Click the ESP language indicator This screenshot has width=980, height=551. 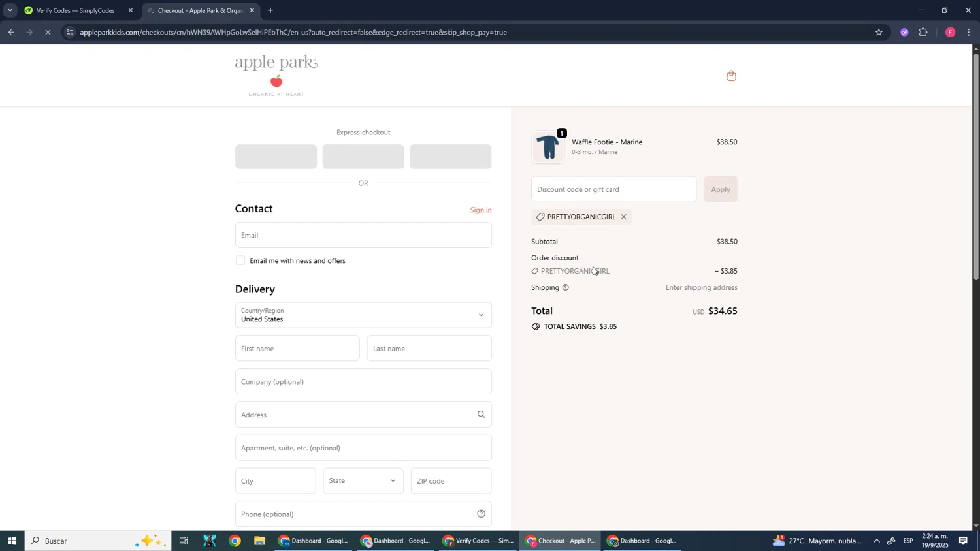[x=908, y=541]
